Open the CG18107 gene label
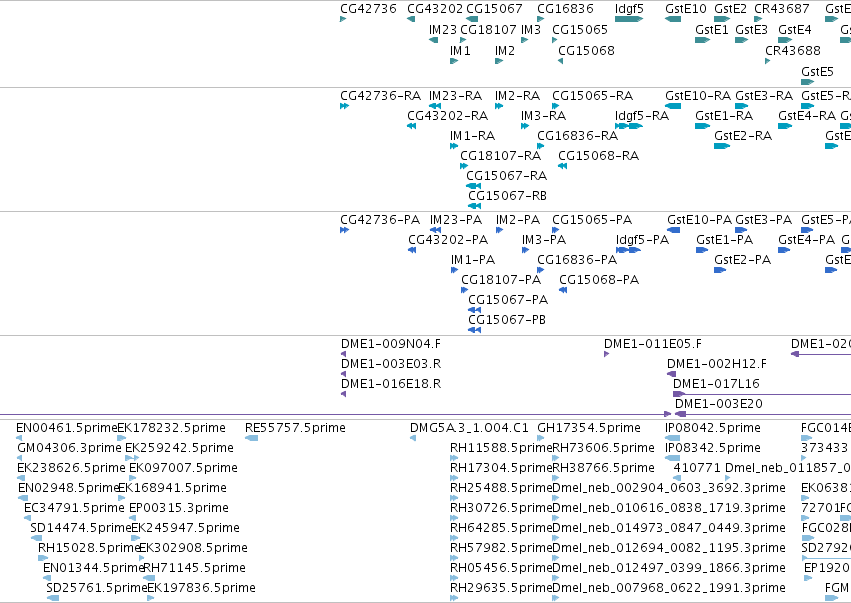Screen dimensions: 851x603 [x=488, y=30]
